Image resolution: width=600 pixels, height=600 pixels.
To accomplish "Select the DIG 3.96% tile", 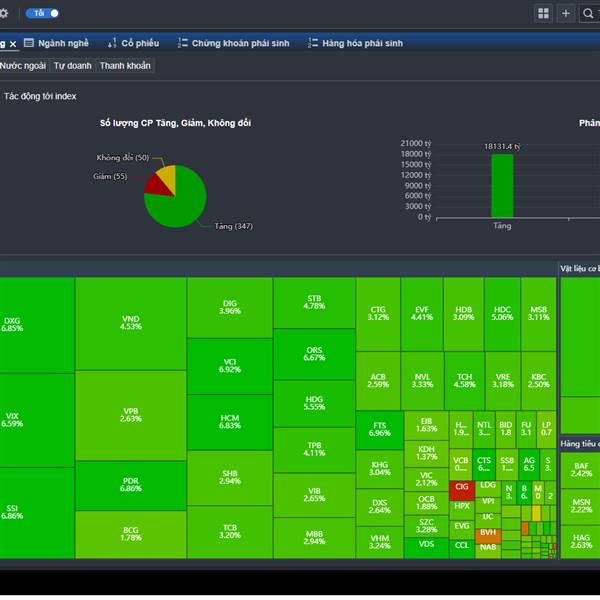I will pyautogui.click(x=230, y=308).
